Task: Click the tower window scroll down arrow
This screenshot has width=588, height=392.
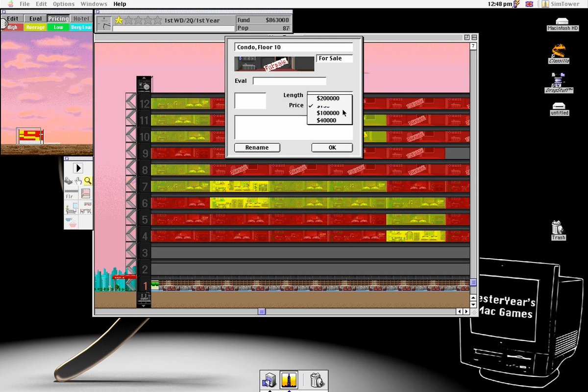Action: [x=473, y=304]
